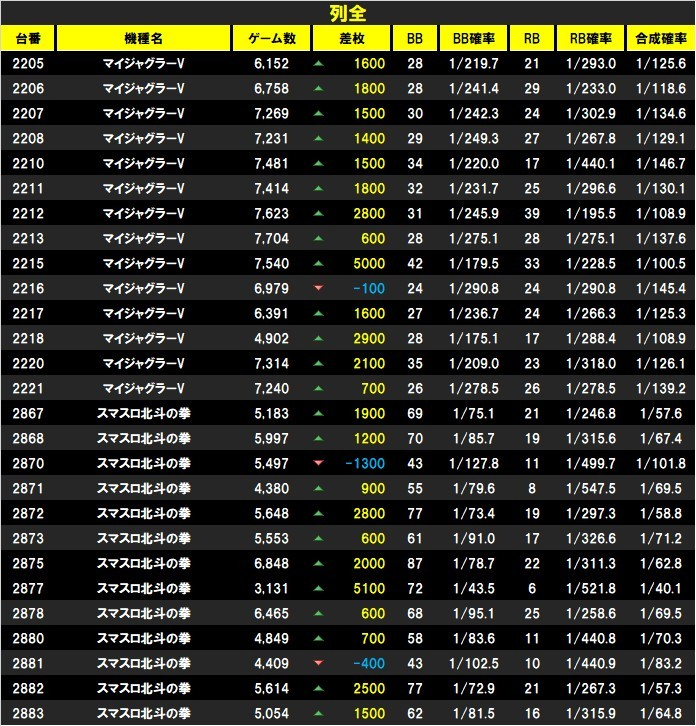Click the green up arrow in row 2206
Screen dimensions: 696x726
click(x=318, y=88)
